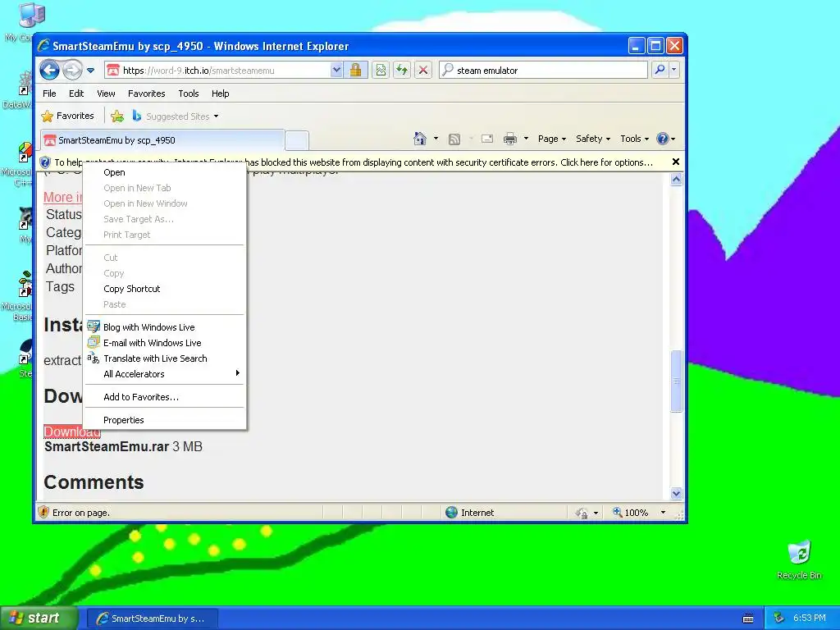This screenshot has width=840, height=630.
Task: Go forward with the Forward arrow button
Action: point(72,70)
